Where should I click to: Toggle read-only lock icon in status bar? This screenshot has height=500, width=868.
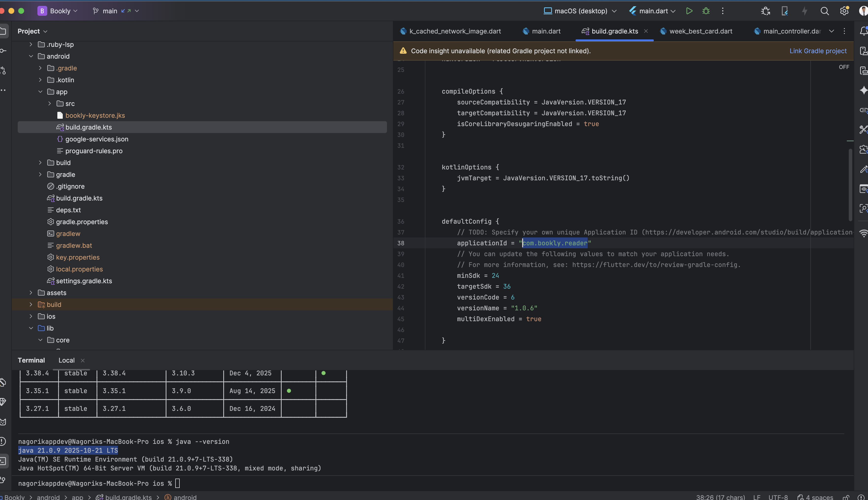(846, 497)
